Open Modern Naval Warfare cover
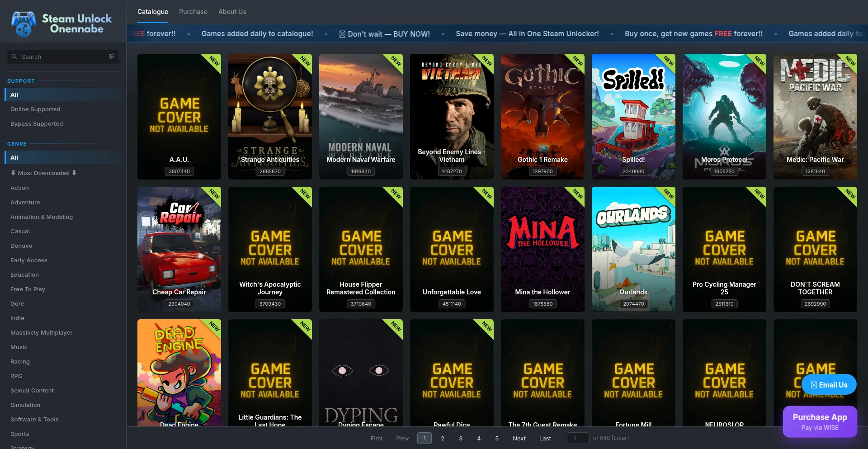Image resolution: width=868 pixels, height=449 pixels. click(x=361, y=117)
